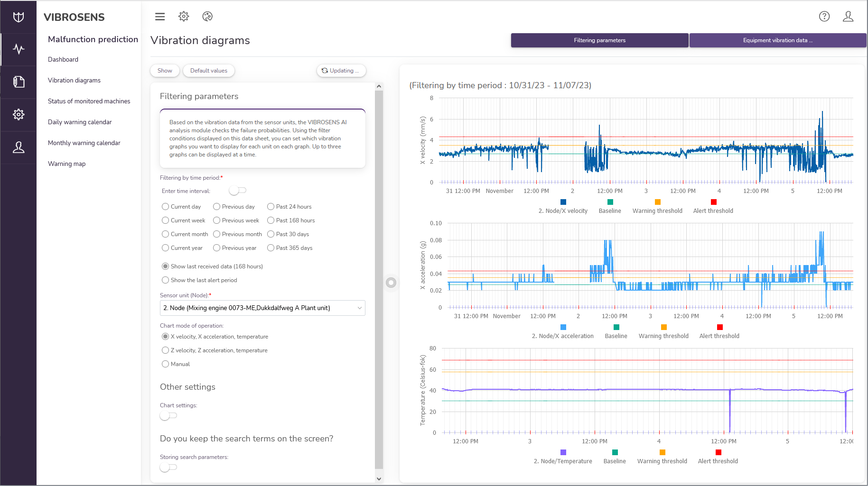Open the help question mark icon
The height and width of the screenshot is (486, 868).
[x=824, y=17]
